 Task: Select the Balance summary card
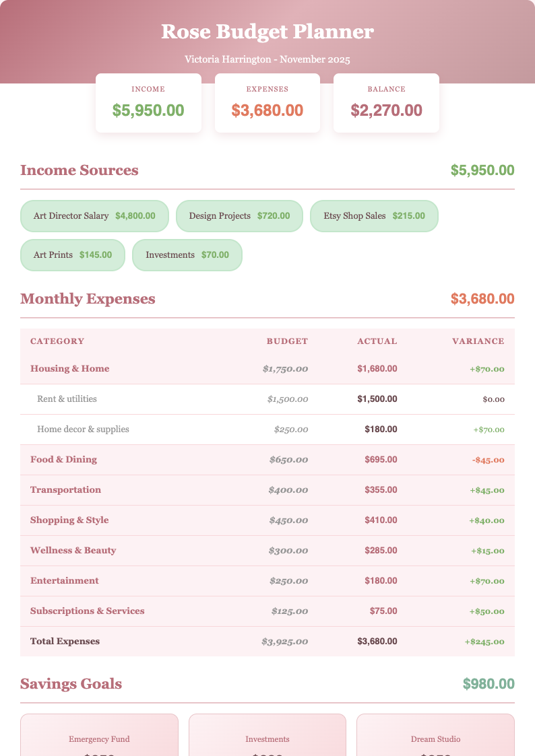386,103
